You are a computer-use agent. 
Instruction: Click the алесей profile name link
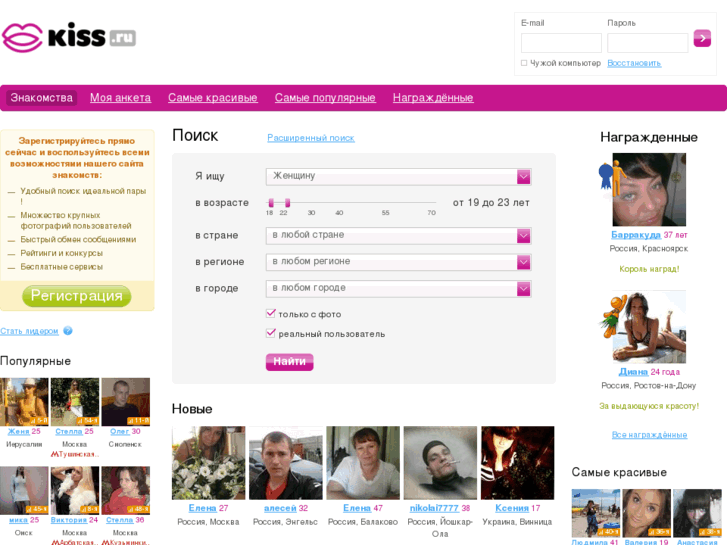coord(280,508)
